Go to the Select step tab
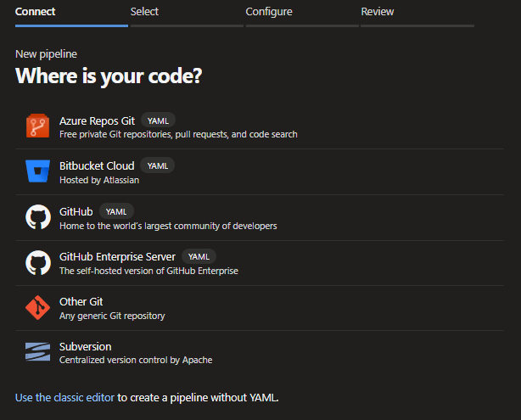 click(144, 12)
